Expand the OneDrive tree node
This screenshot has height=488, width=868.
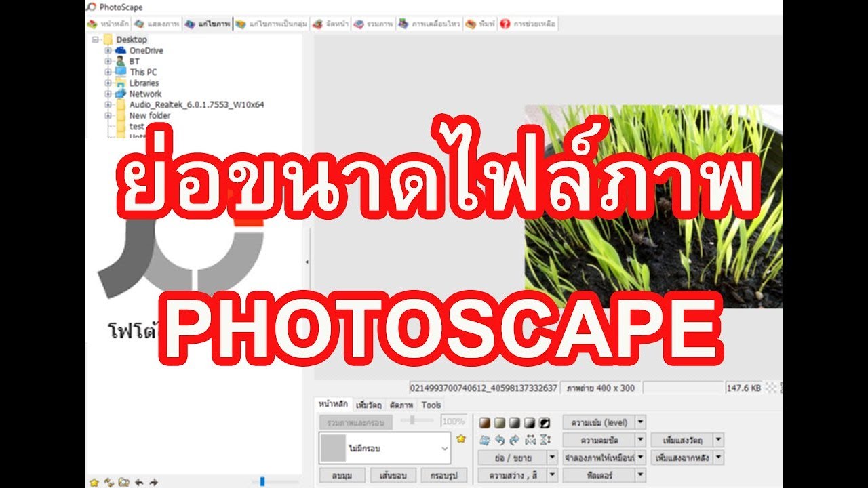pyautogui.click(x=108, y=50)
